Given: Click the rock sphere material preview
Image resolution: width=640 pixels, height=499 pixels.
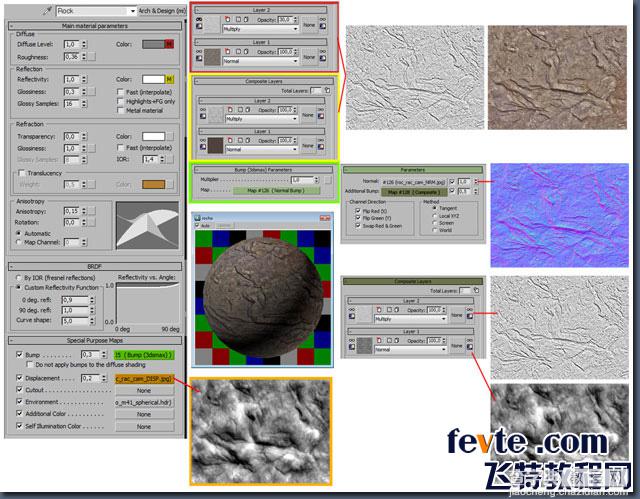Looking at the screenshot, I should [263, 297].
